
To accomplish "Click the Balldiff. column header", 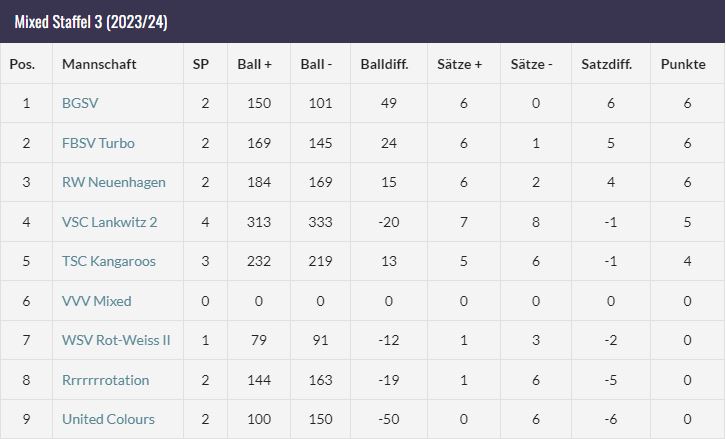I will 384,64.
